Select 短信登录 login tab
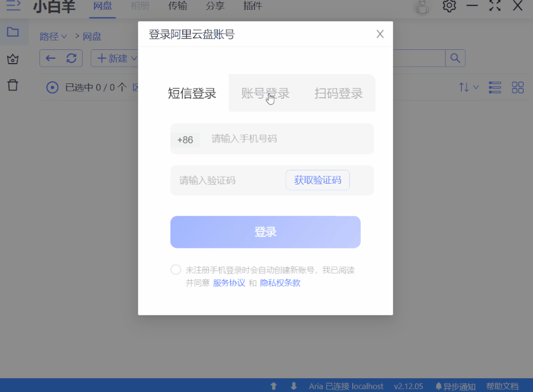Viewport: 533px width, 392px height. click(x=192, y=93)
